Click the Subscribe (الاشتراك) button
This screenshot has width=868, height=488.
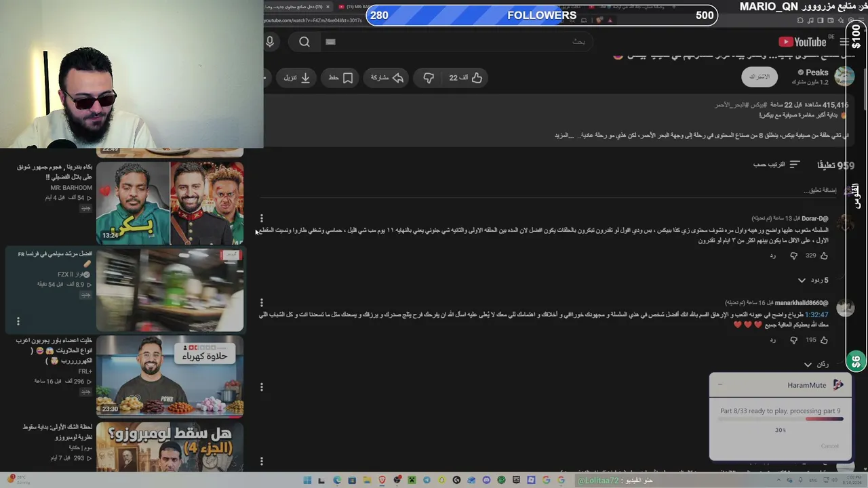759,77
